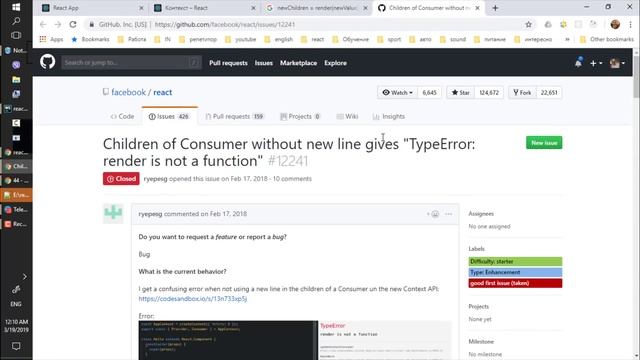The width and height of the screenshot is (640, 360).
Task: View the 6,645 watchers count
Action: coord(429,93)
